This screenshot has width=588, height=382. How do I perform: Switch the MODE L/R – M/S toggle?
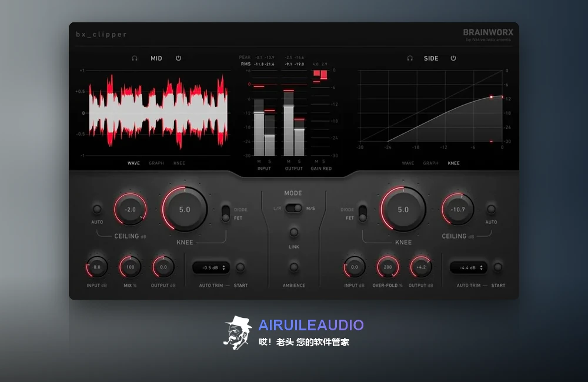pyautogui.click(x=293, y=208)
